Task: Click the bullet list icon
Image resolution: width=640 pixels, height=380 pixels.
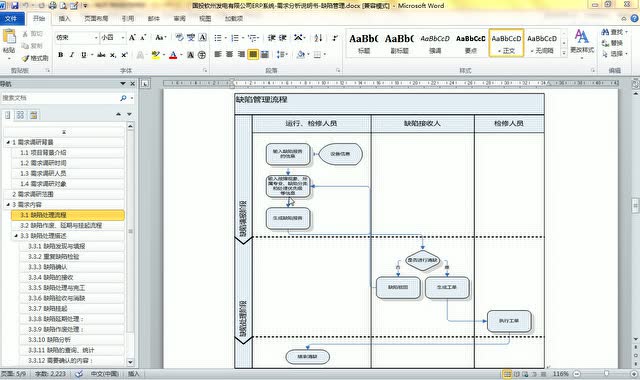Action: [218, 38]
